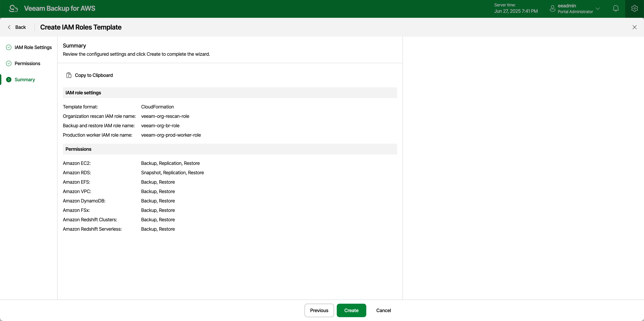The image size is (644, 321).
Task: Expand the eeadmin account dropdown arrow
Action: coord(598,9)
